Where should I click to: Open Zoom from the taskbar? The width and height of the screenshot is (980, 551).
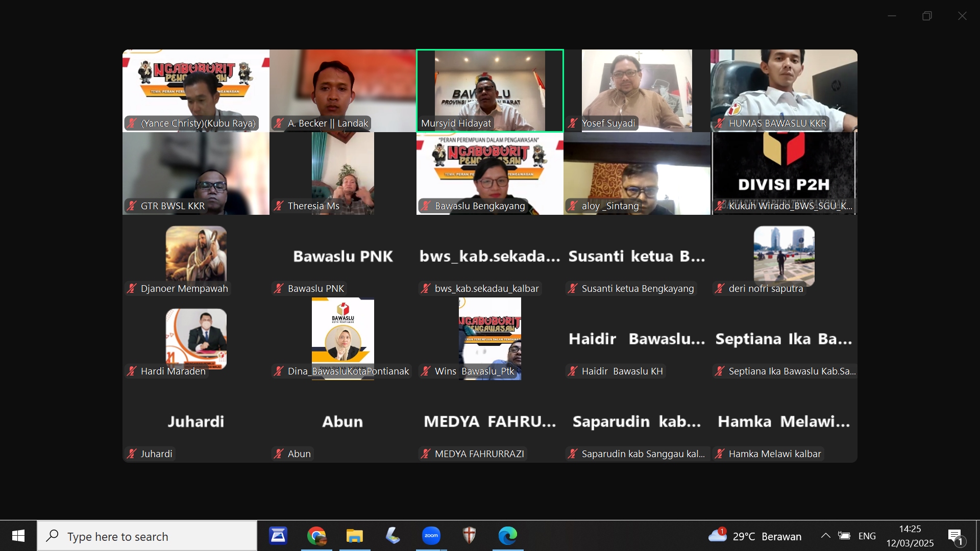pos(431,536)
